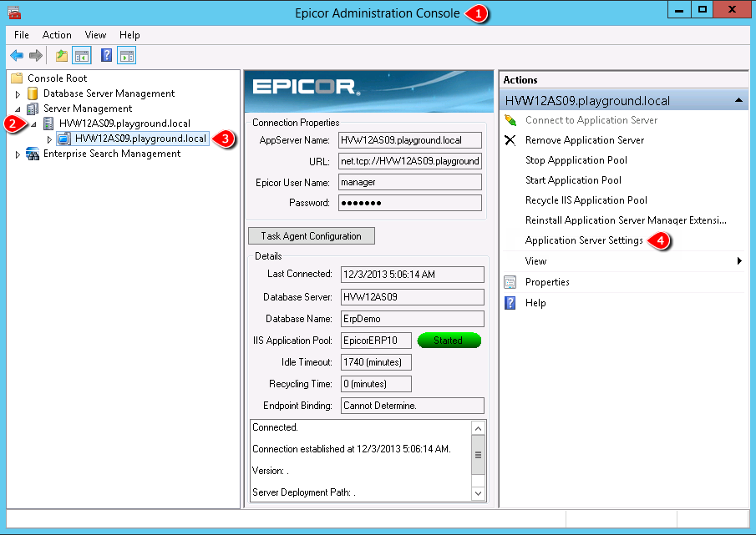Viewport: 756px width, 535px height.
Task: Toggle the Show/Hide Console Tree icon
Action: [82, 55]
